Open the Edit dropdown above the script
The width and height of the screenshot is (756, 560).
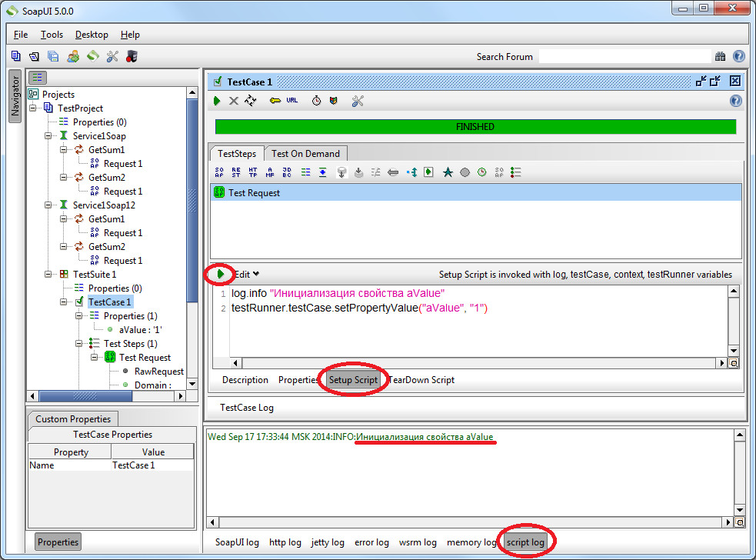tap(247, 274)
